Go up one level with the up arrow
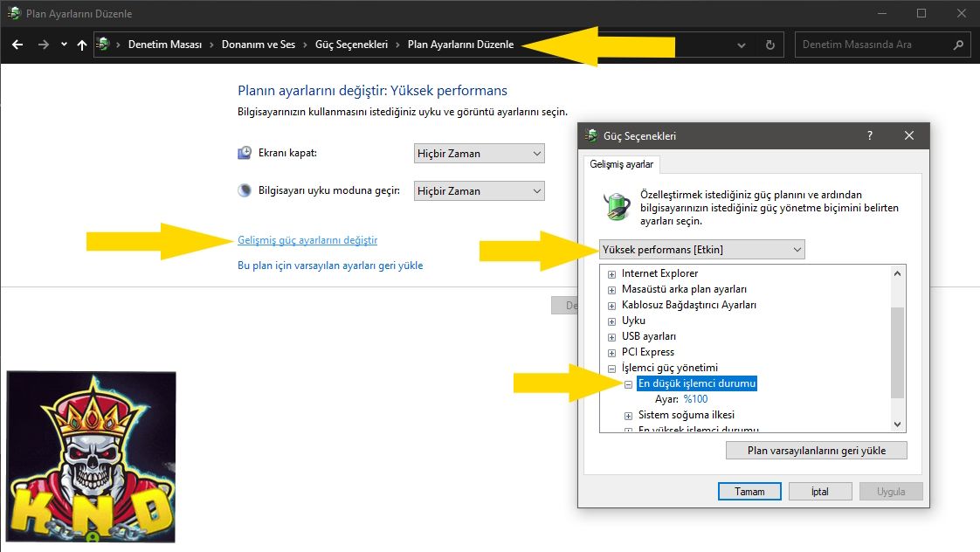The height and width of the screenshot is (552, 980). coord(82,45)
